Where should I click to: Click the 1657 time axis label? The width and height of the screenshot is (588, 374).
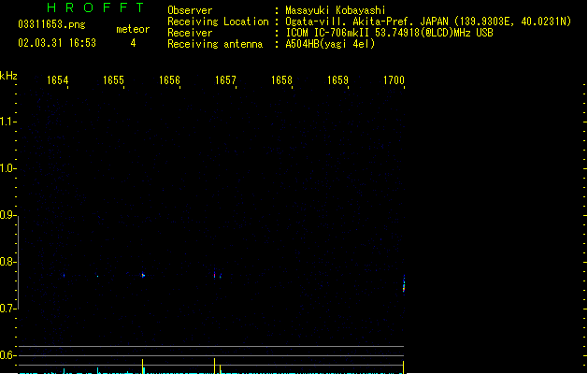[225, 80]
